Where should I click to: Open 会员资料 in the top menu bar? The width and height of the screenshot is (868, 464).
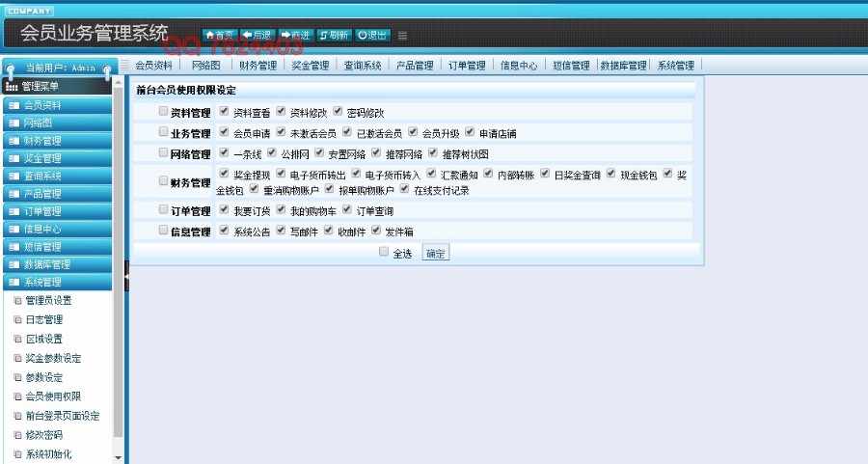point(154,66)
